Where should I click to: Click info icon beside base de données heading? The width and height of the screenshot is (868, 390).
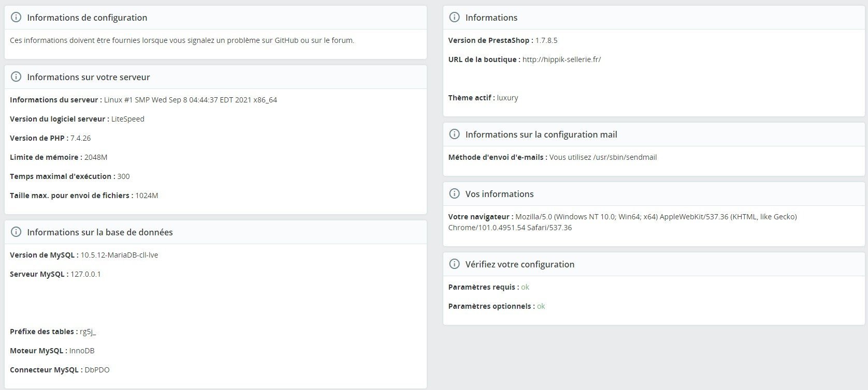tap(16, 232)
